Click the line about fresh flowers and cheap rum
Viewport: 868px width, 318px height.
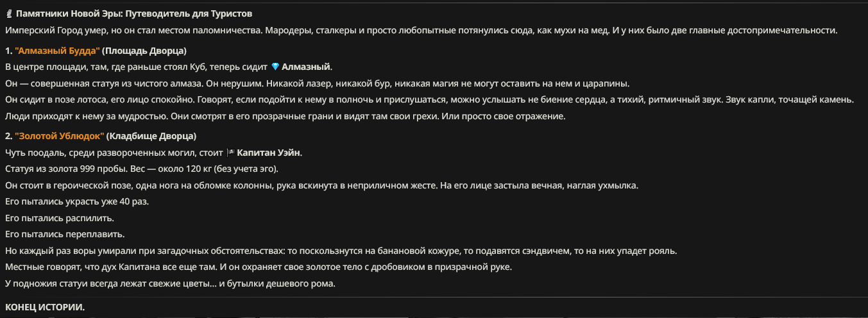pos(171,284)
